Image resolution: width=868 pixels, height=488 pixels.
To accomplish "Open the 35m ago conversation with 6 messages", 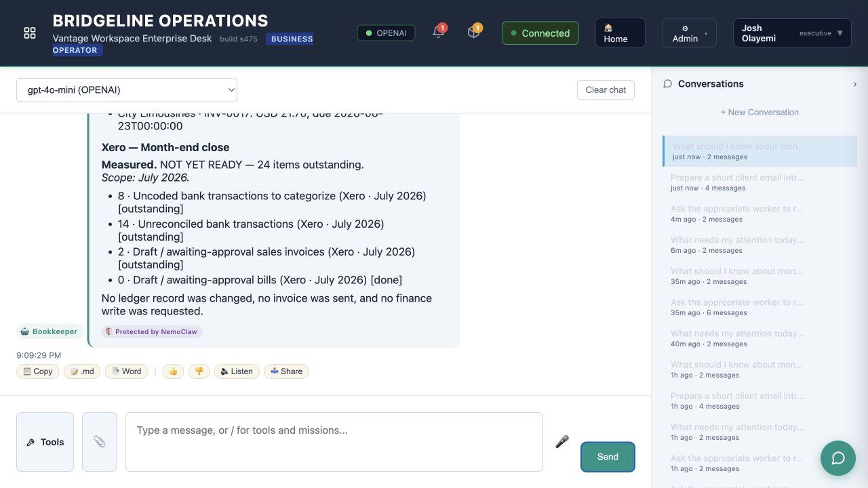I will [760, 307].
